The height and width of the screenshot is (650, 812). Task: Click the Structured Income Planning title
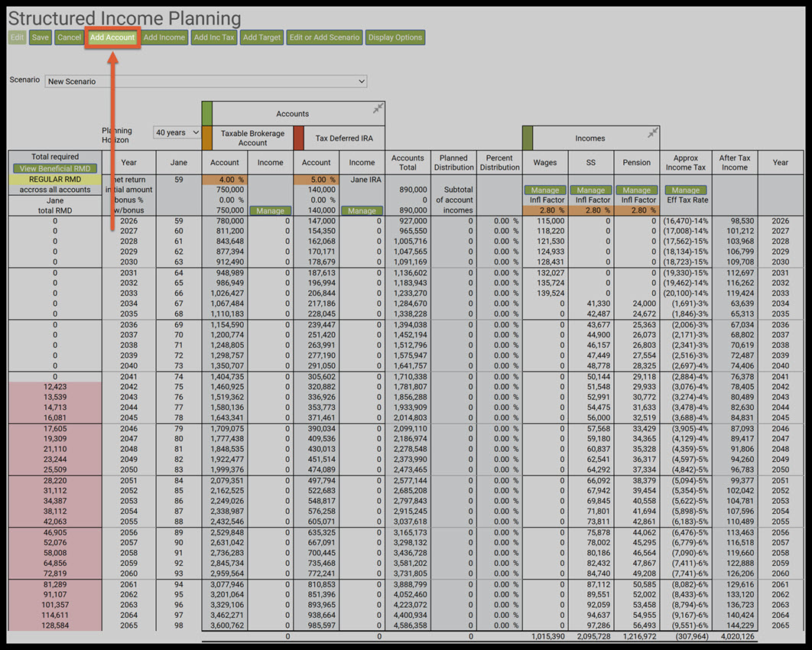(125, 18)
